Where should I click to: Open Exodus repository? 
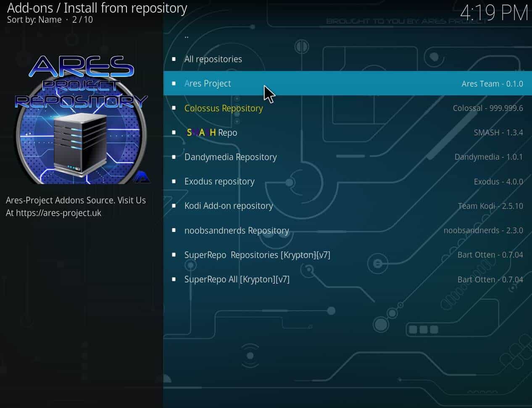[x=348, y=181]
